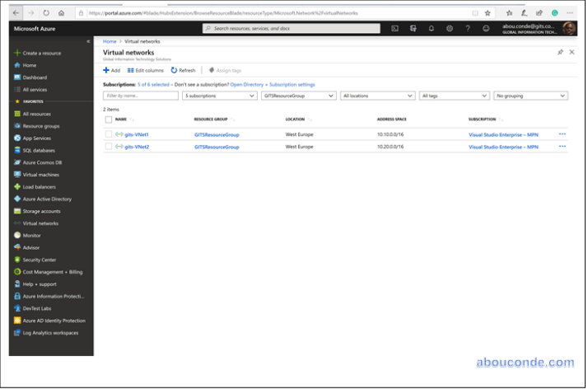The height and width of the screenshot is (389, 588).
Task: Pin the Virtual networks blade
Action: [x=560, y=52]
